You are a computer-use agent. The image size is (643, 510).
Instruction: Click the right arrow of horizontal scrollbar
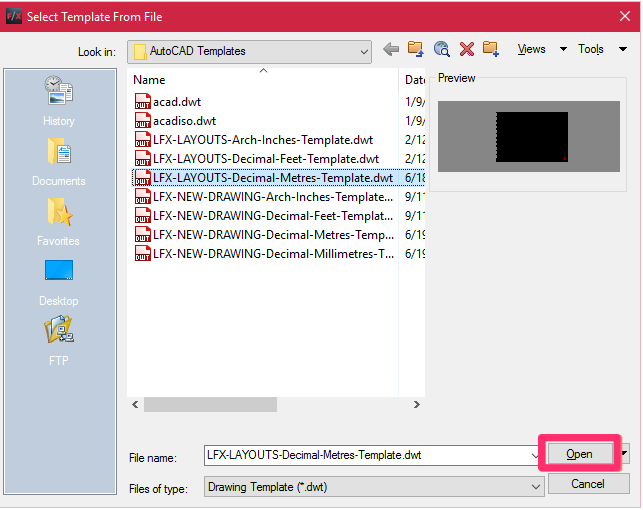pyautogui.click(x=417, y=405)
